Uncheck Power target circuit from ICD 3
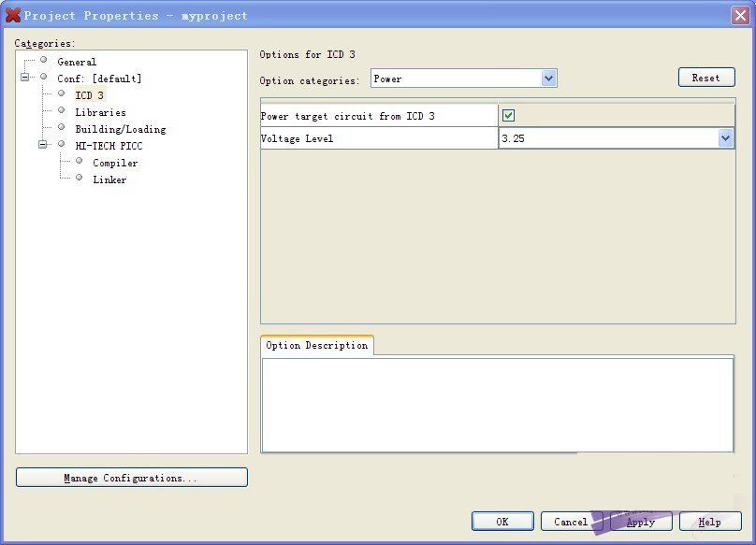 [508, 115]
